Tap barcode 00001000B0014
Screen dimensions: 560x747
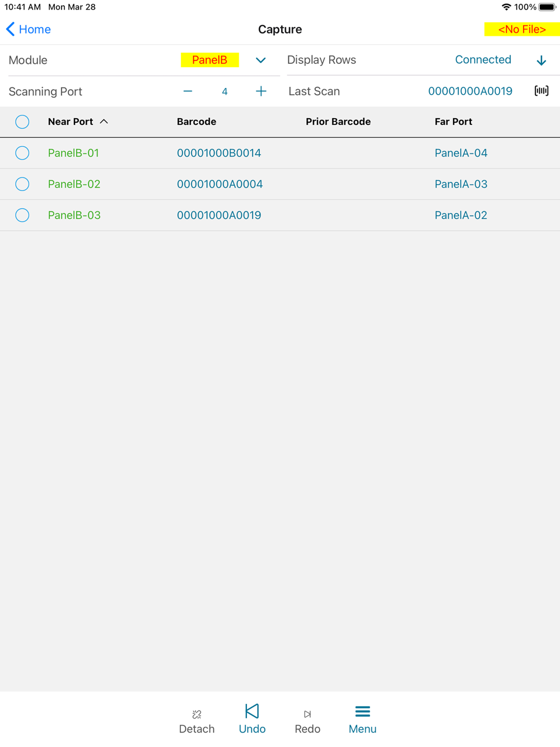[219, 153]
